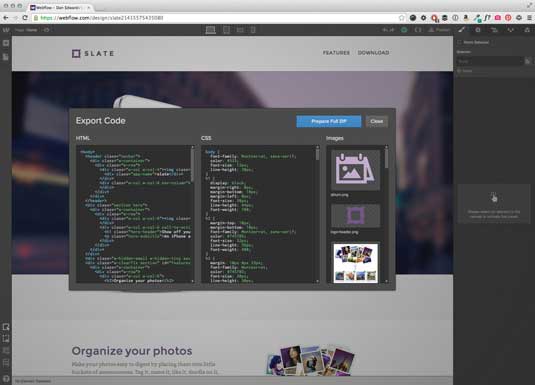This screenshot has width=535, height=385.
Task: Switch to mobile landscape viewport icon
Action: click(240, 30)
